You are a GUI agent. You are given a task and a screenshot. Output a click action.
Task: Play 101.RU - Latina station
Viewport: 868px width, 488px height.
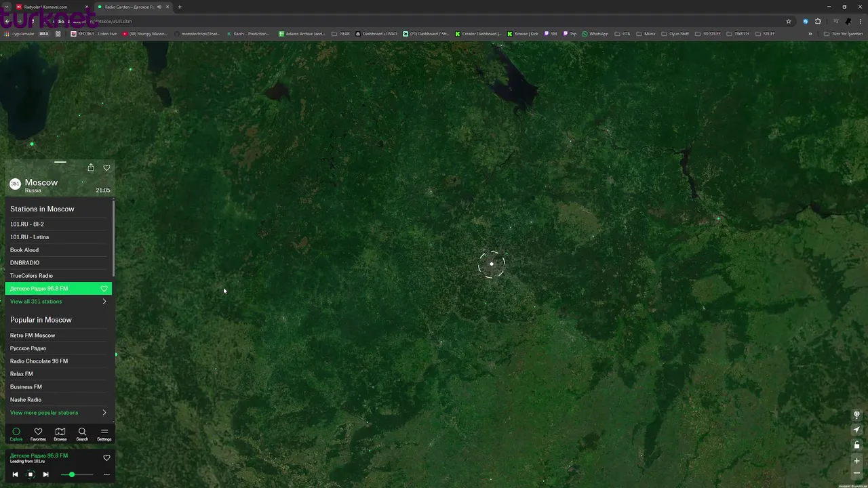tap(58, 237)
